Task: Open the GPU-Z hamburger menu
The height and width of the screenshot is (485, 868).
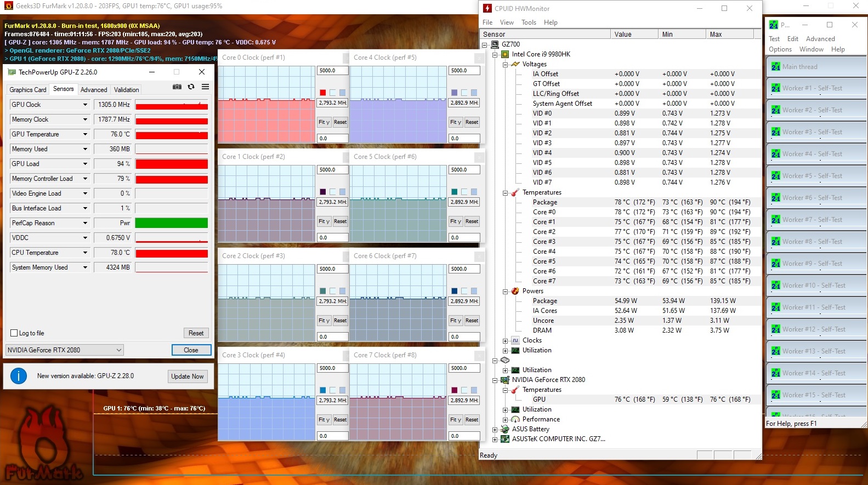Action: coord(205,87)
